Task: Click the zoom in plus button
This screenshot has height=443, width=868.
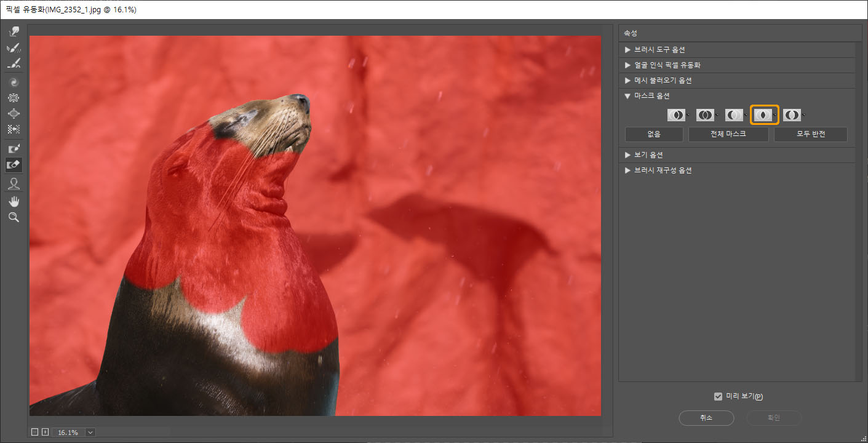Action: pyautogui.click(x=45, y=433)
